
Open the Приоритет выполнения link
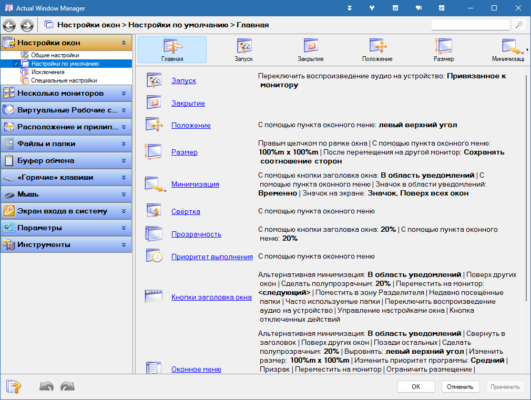212,257
